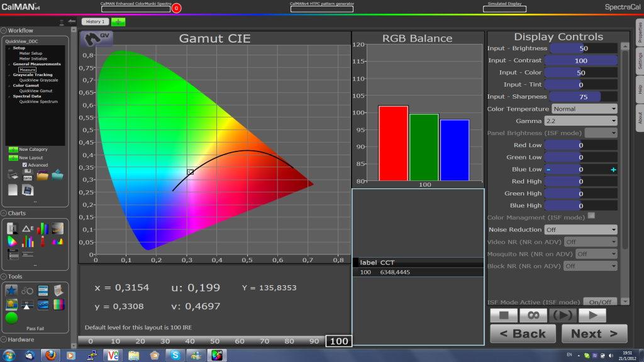Click the infinity continuous-measure playback button

tap(533, 315)
